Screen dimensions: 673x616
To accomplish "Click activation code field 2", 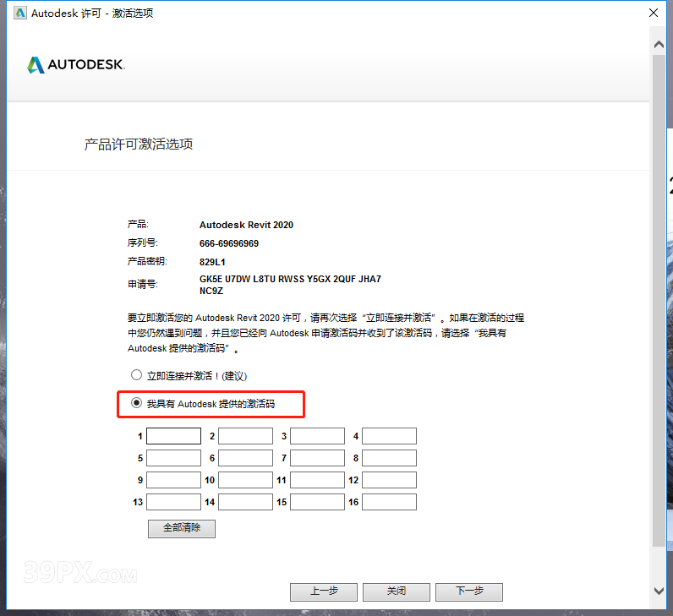I will coord(245,436).
